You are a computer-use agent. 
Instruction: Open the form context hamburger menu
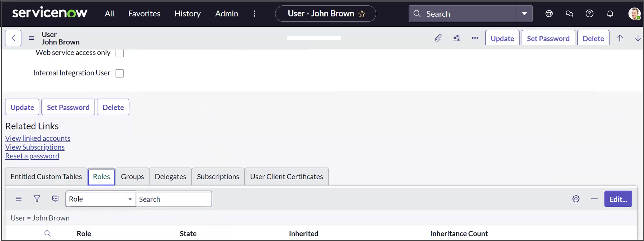(31, 38)
